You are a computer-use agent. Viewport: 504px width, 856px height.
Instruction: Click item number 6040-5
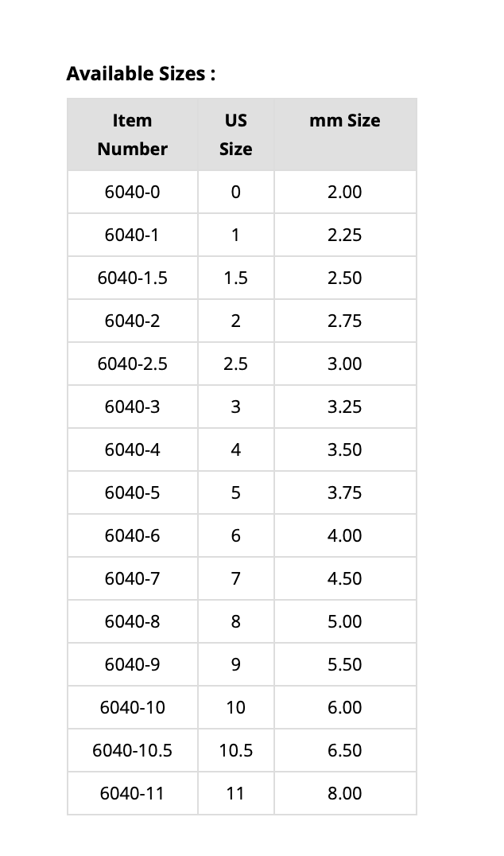tap(132, 492)
